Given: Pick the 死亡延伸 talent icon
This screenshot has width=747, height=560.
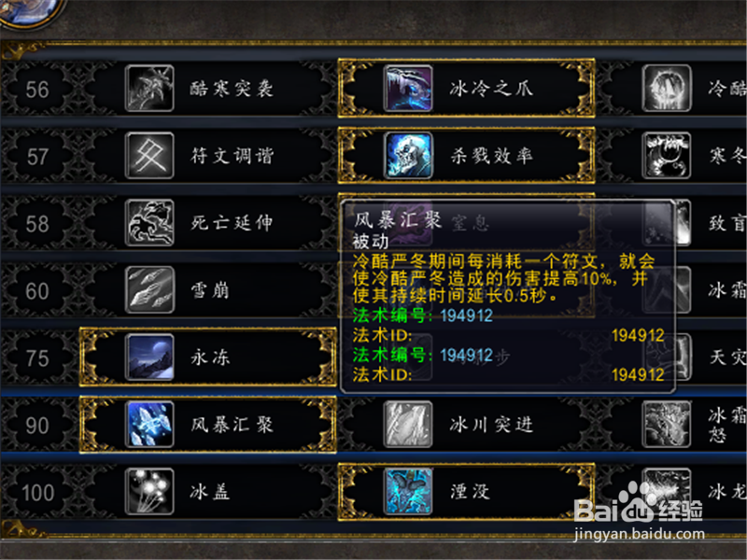Looking at the screenshot, I should [149, 222].
